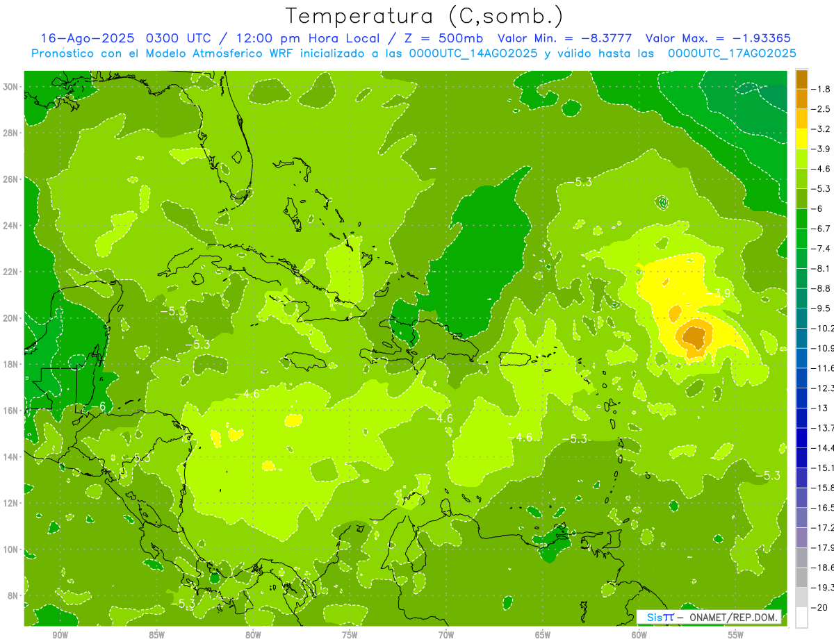Click the white swatch below the -20 tick
834x644 pixels.
[x=801, y=617]
